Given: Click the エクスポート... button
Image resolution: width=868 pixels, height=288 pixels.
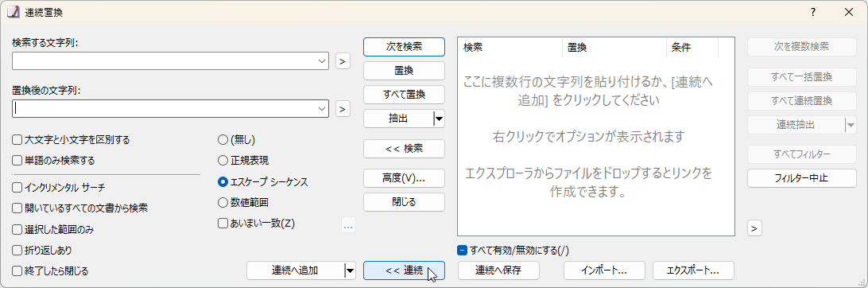Looking at the screenshot, I should tap(693, 270).
